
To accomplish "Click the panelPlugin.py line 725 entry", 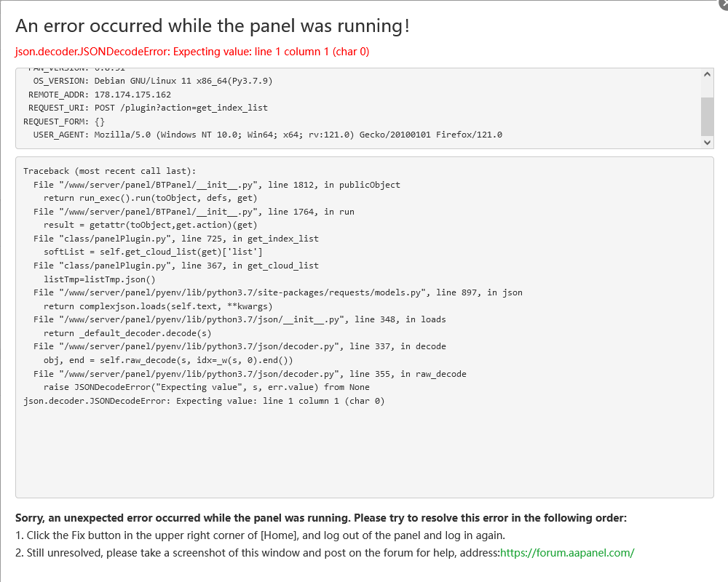I will click(x=176, y=239).
